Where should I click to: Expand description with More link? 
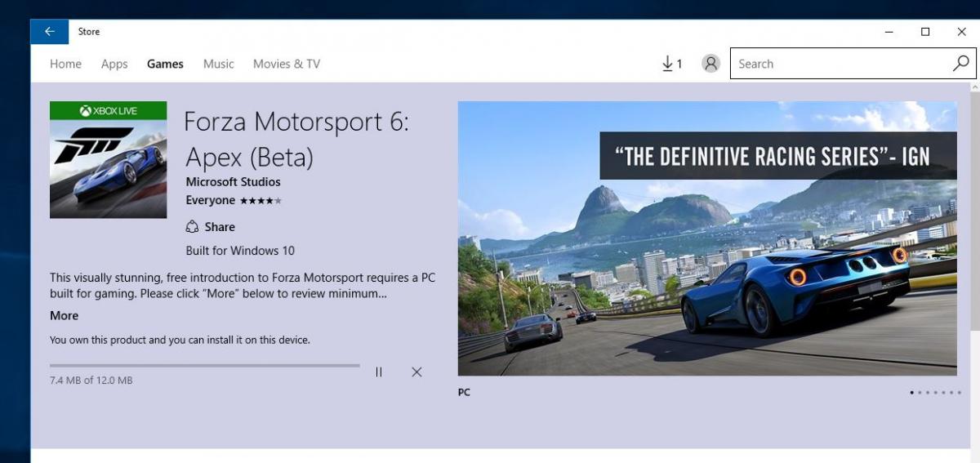[65, 316]
